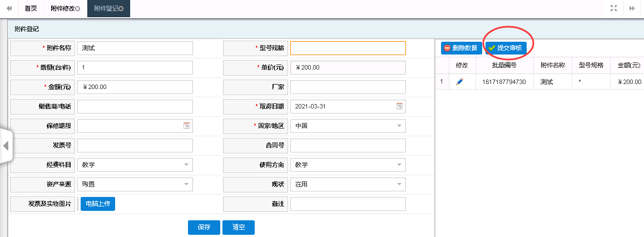The width and height of the screenshot is (644, 237).
Task: Expand the collapsed left sidebar arrow
Action: pos(6,146)
